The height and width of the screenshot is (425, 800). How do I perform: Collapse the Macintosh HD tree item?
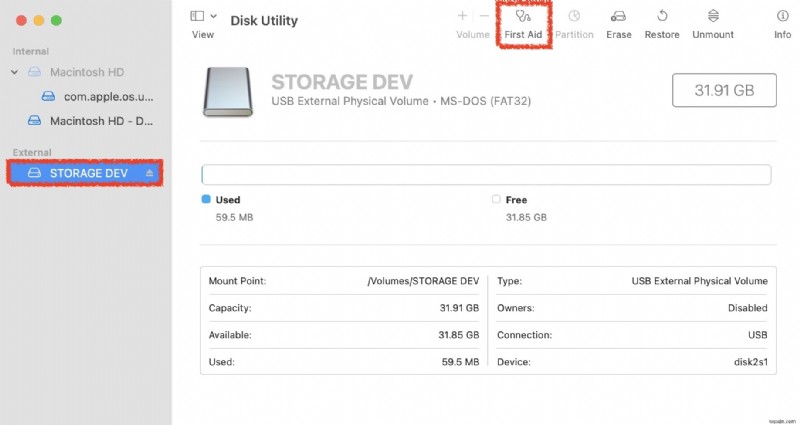pos(14,72)
